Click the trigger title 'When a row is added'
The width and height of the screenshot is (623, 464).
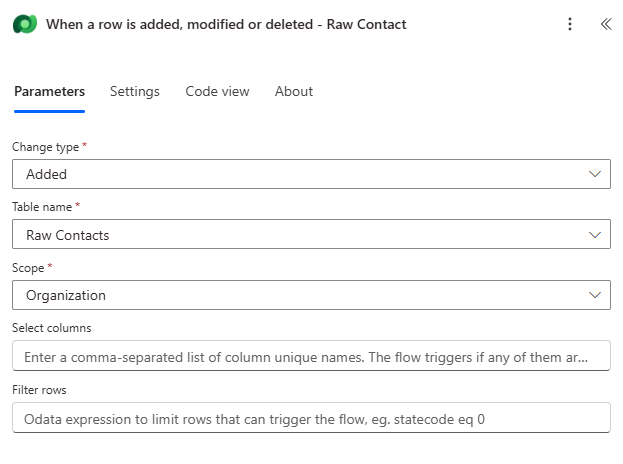pos(226,24)
